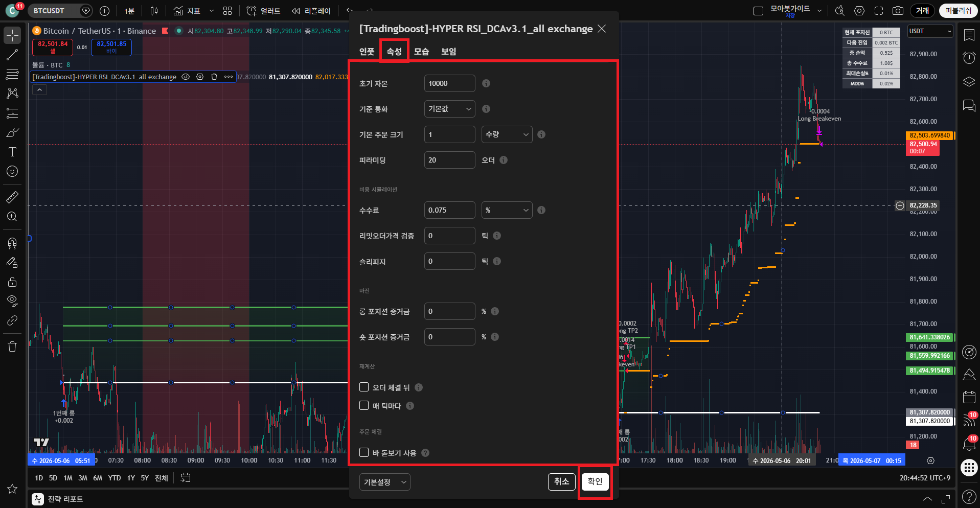Screen dimensions: 980x508
Task: Toggle stay in drawing mode
Action: [x=12, y=262]
